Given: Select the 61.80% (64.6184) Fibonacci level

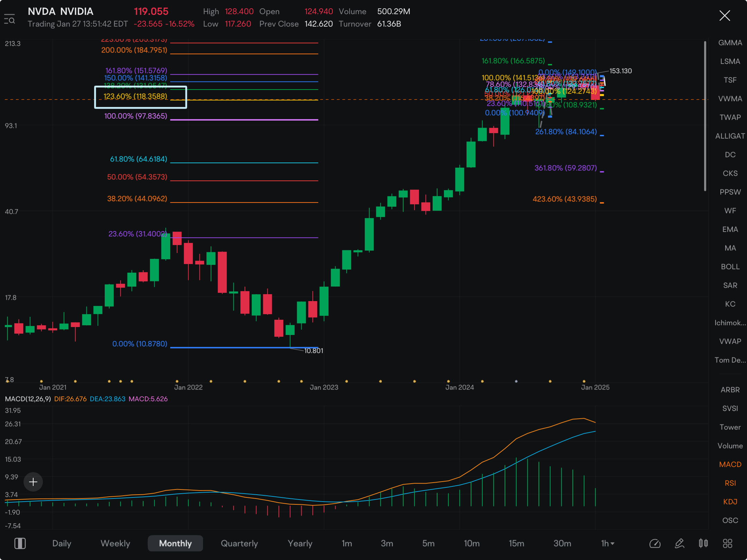Looking at the screenshot, I should click(x=139, y=159).
